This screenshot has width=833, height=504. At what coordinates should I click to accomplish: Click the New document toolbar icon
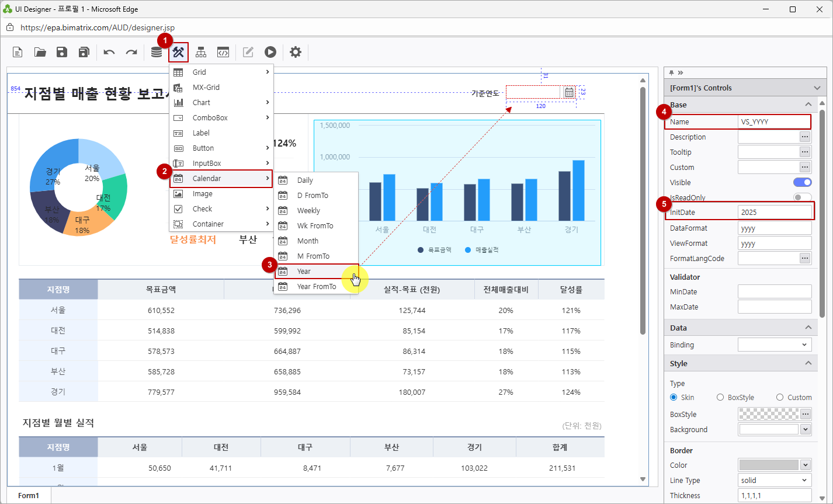[x=18, y=52]
